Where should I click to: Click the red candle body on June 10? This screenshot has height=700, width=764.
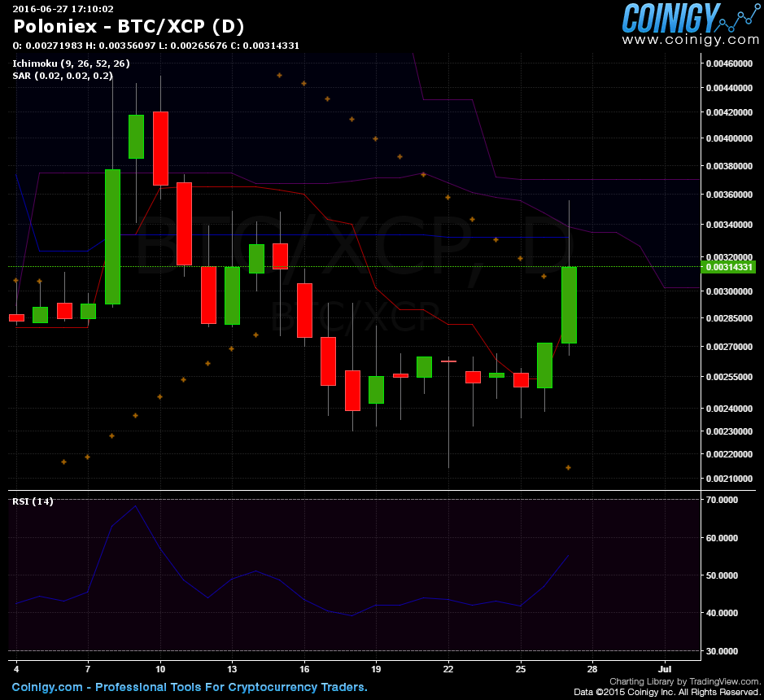point(161,149)
